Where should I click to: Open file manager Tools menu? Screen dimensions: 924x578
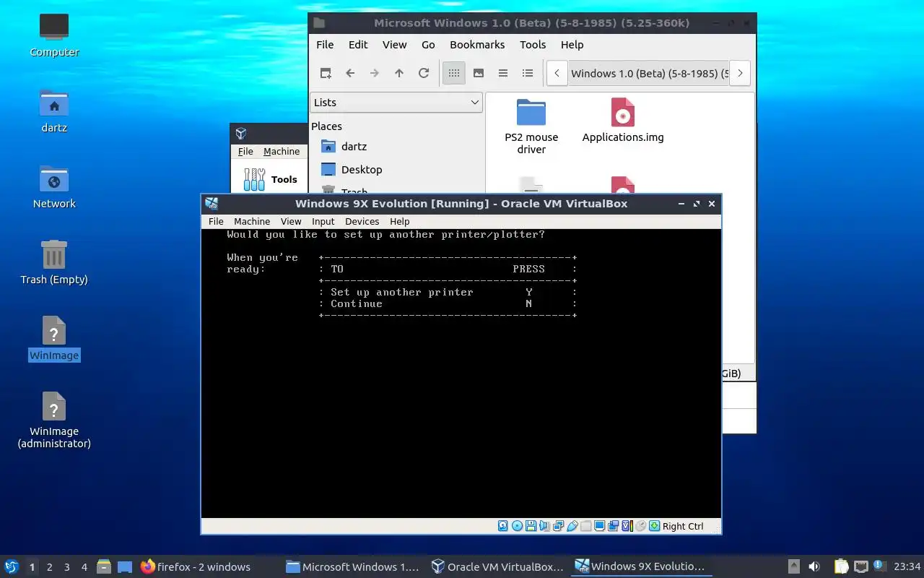(x=533, y=45)
